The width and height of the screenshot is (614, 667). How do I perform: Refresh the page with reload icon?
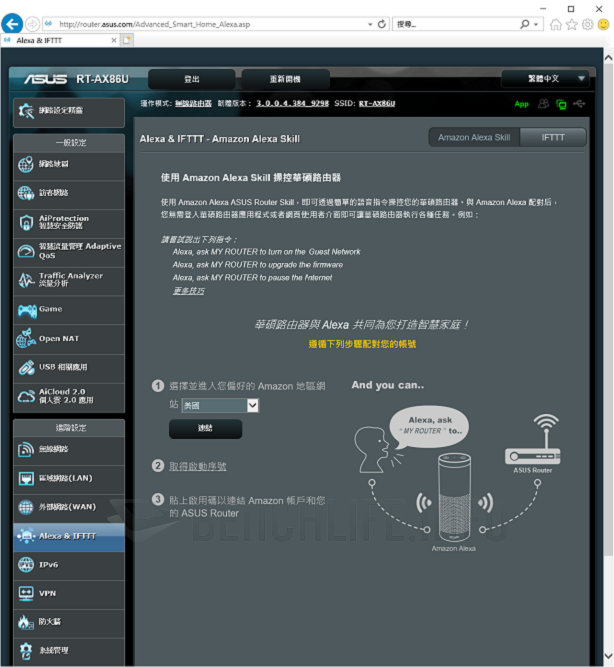(382, 24)
